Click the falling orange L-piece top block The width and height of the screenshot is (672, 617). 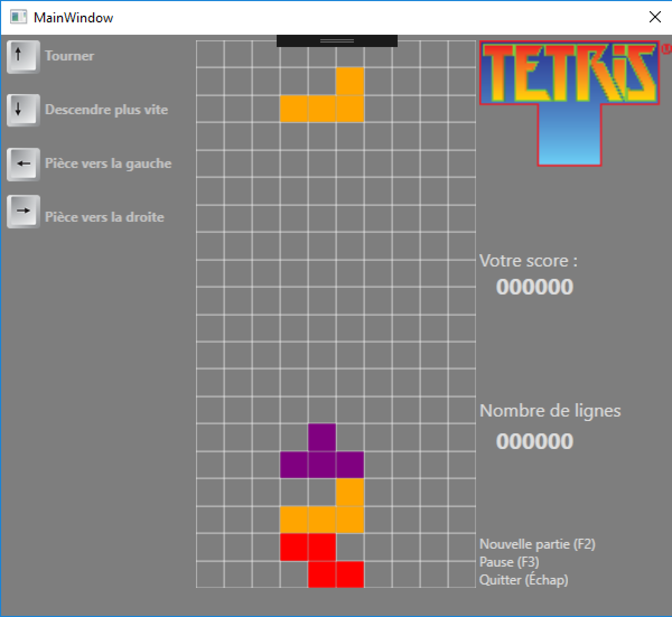tap(350, 81)
